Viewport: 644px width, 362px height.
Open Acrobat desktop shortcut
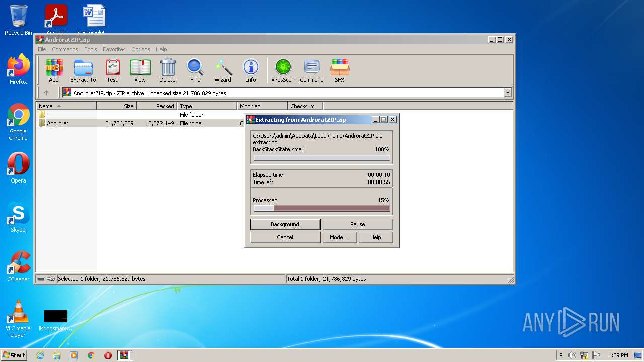click(56, 19)
